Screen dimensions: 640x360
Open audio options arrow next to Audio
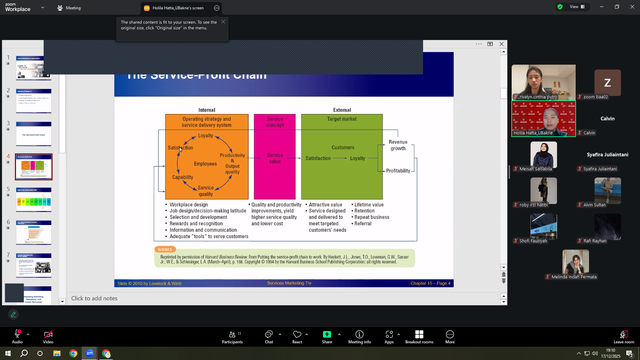28,334
